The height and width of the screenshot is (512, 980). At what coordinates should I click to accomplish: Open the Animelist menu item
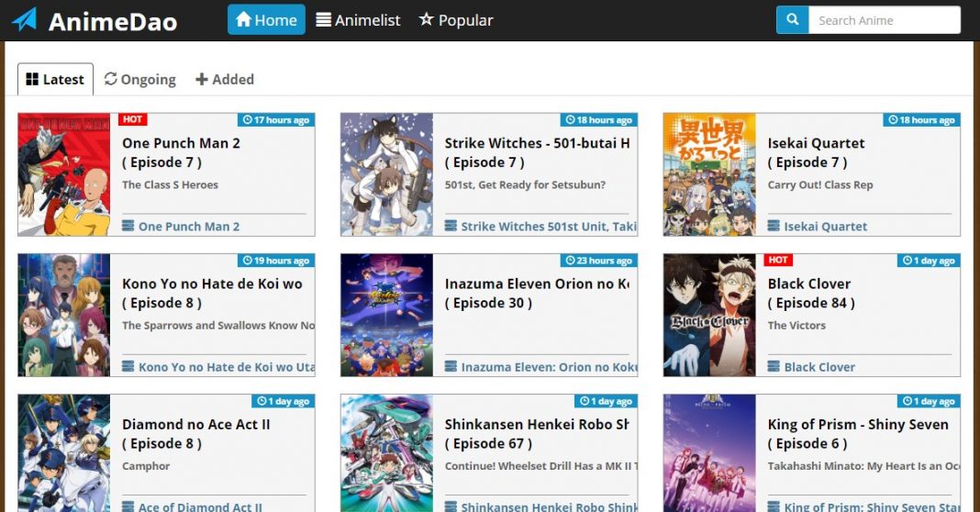358,20
